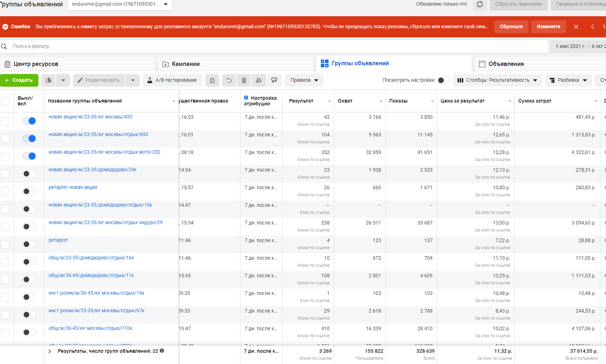Viewport: 606px width, 364px height.
Task: Open ad set отдых эндуро/29 link
Action: (105, 223)
